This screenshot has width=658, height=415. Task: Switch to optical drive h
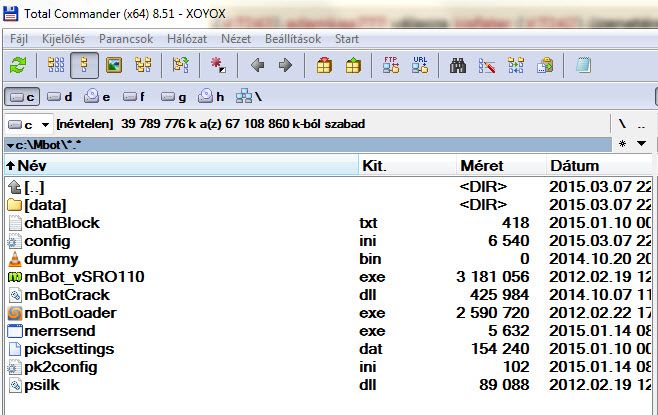coord(211,97)
